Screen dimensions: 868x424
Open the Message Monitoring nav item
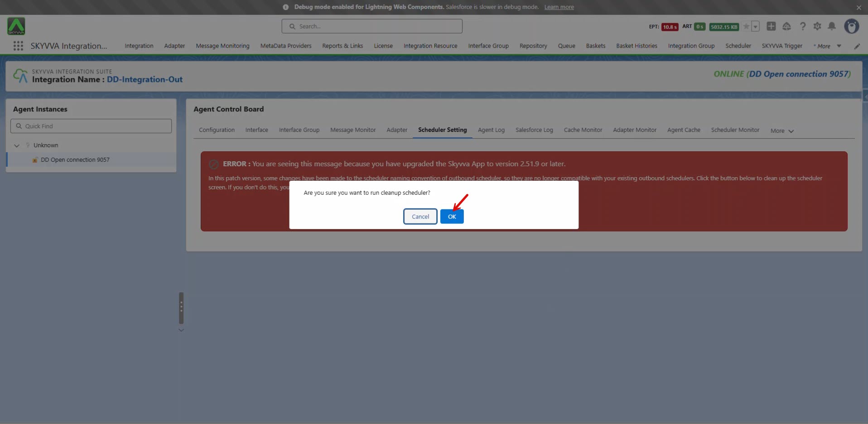pos(222,46)
